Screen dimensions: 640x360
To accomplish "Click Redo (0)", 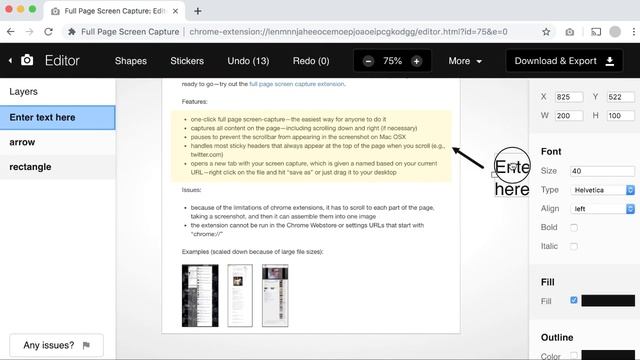I will point(311,61).
